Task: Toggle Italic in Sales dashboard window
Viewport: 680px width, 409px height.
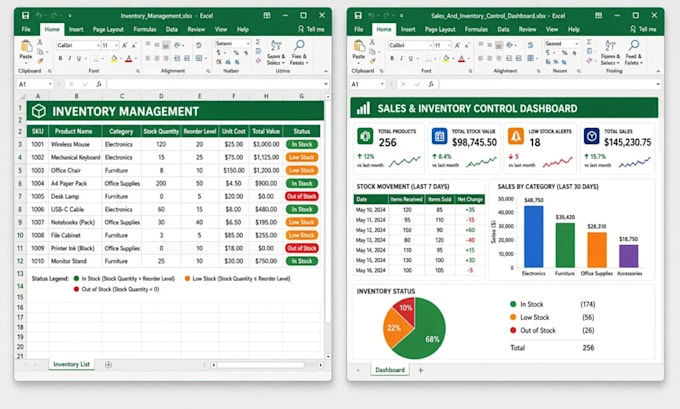Action: 402,58
